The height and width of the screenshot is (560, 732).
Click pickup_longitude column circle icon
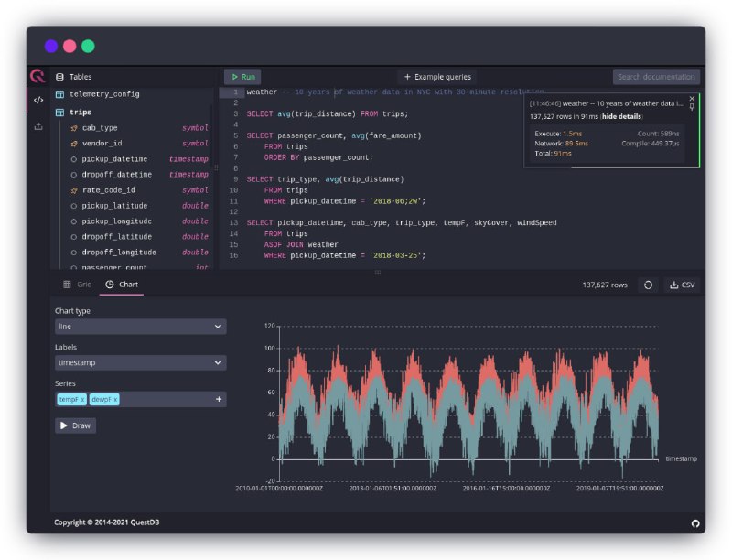[74, 221]
